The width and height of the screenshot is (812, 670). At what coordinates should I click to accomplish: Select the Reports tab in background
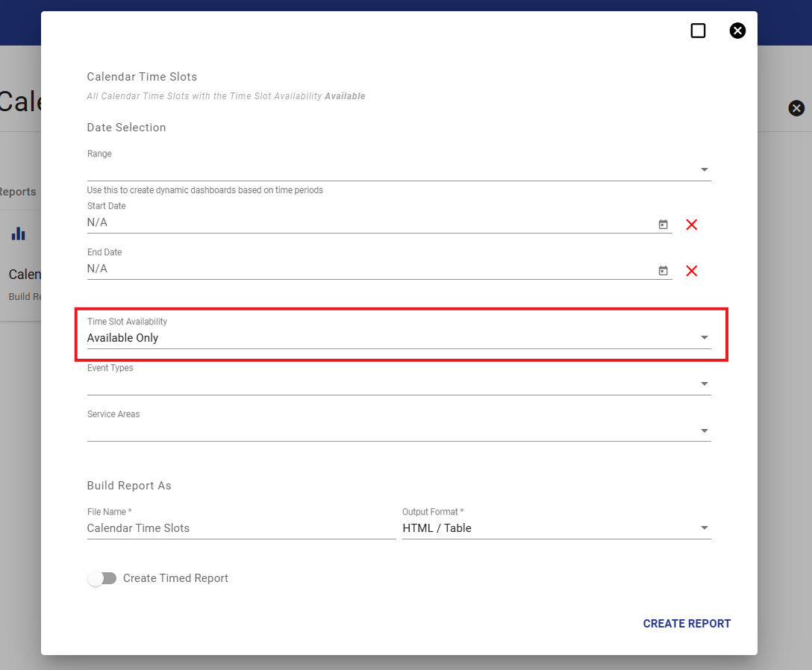pyautogui.click(x=19, y=192)
